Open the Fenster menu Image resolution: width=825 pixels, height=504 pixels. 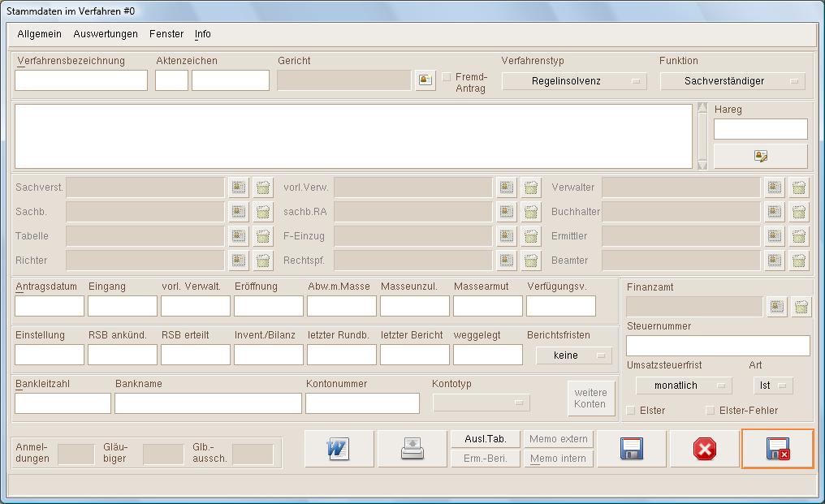[x=166, y=34]
